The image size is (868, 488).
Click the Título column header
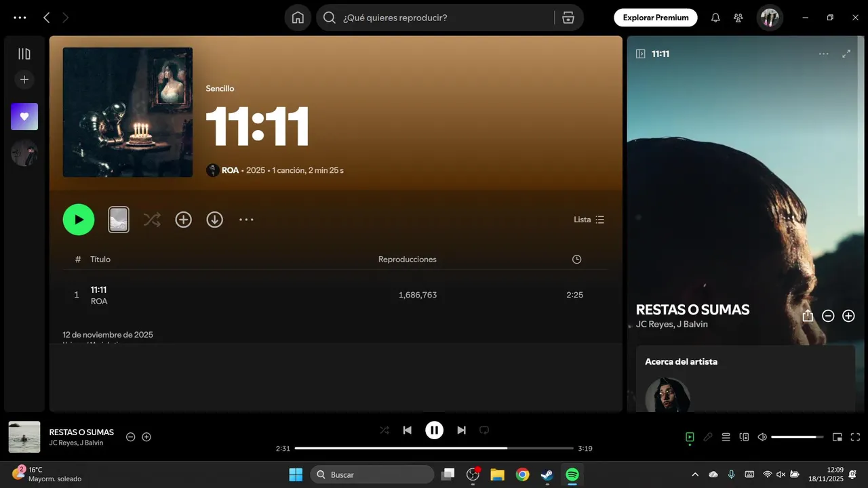click(100, 259)
